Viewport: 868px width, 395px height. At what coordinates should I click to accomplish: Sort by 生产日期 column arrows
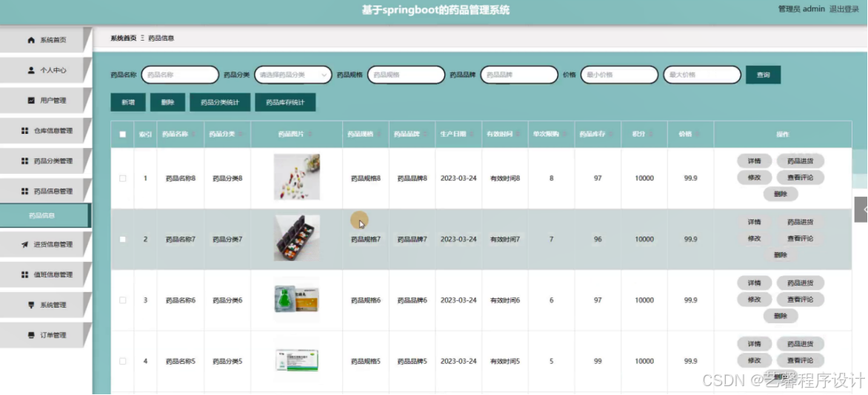pos(472,135)
